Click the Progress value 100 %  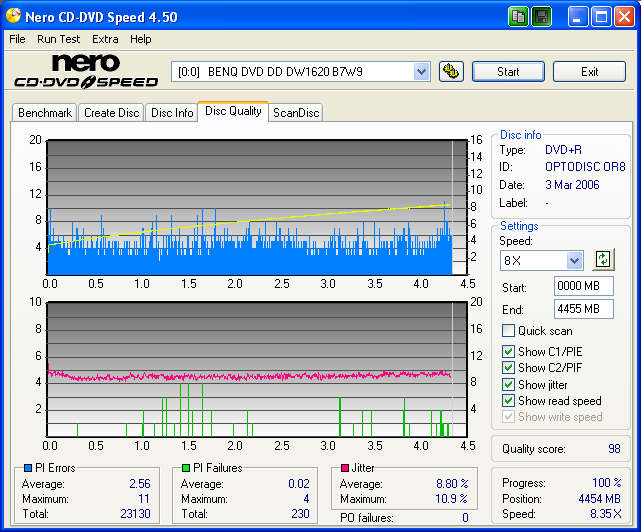(x=607, y=483)
